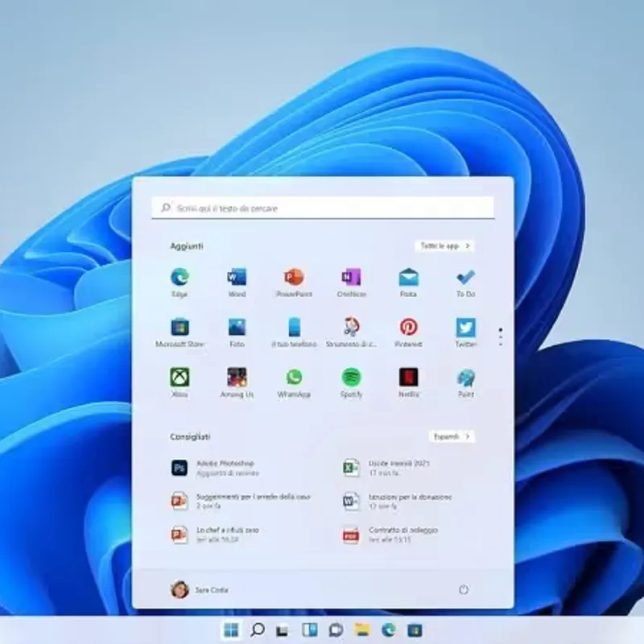Expand recommended items with Espandi

click(452, 436)
